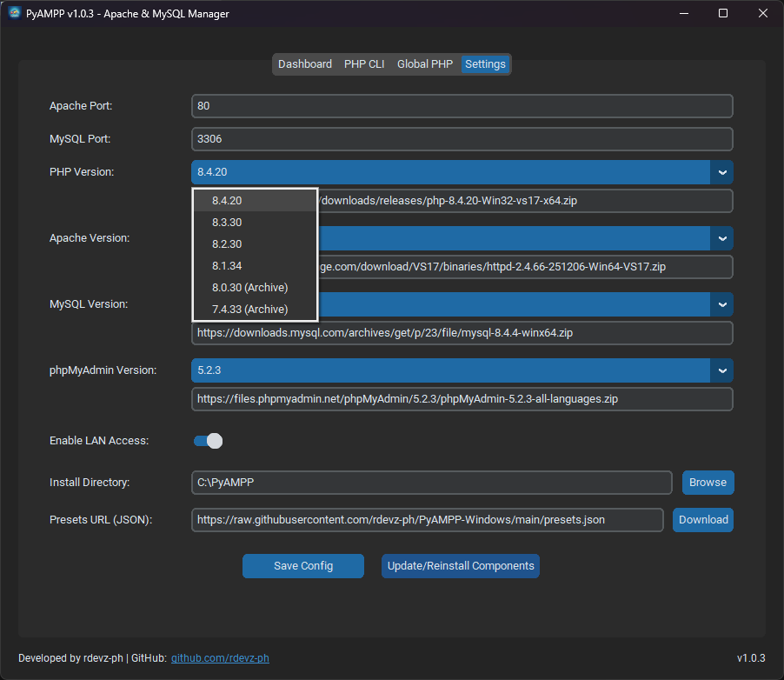
Task: Click the Download button for presets
Action: pyautogui.click(x=702, y=520)
